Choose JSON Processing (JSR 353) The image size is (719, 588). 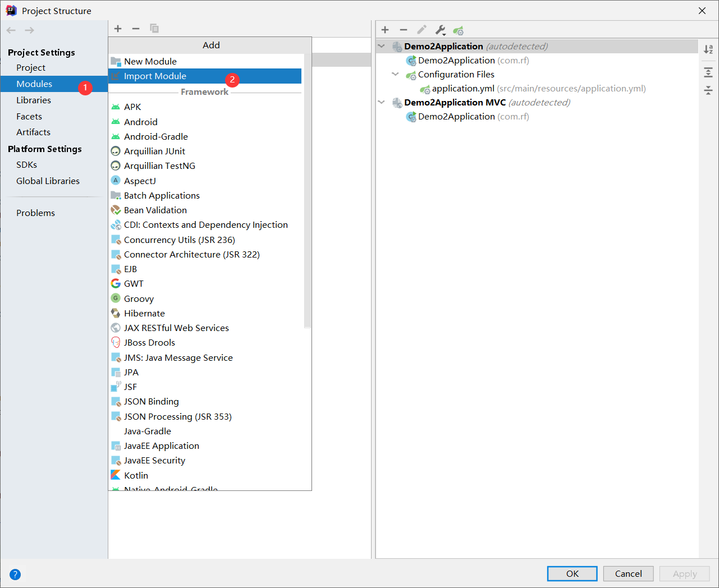pyautogui.click(x=206, y=416)
